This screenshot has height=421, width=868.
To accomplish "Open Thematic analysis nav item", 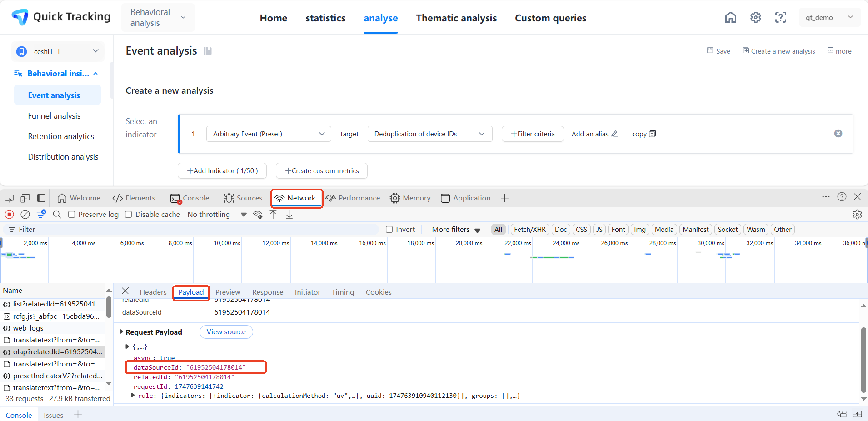I will click(x=456, y=18).
